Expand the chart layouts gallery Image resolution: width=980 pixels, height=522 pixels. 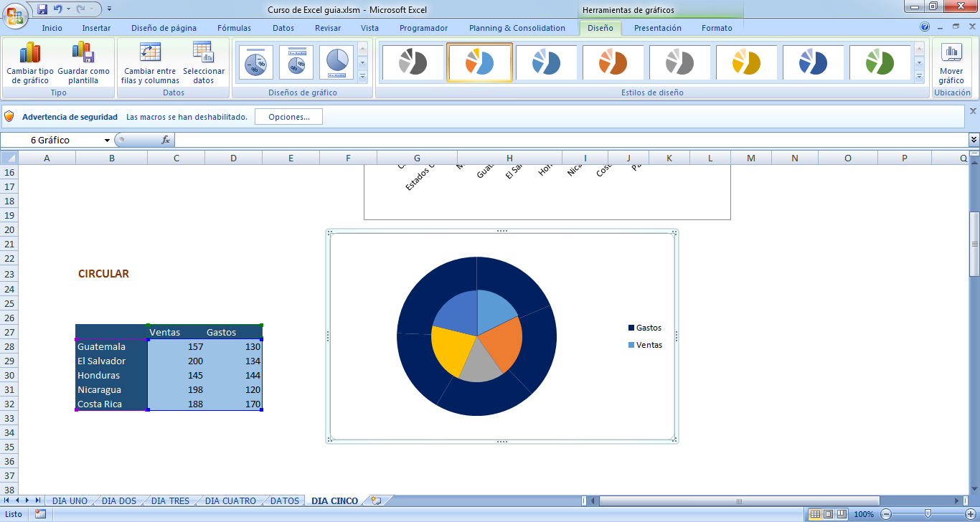pos(362,76)
